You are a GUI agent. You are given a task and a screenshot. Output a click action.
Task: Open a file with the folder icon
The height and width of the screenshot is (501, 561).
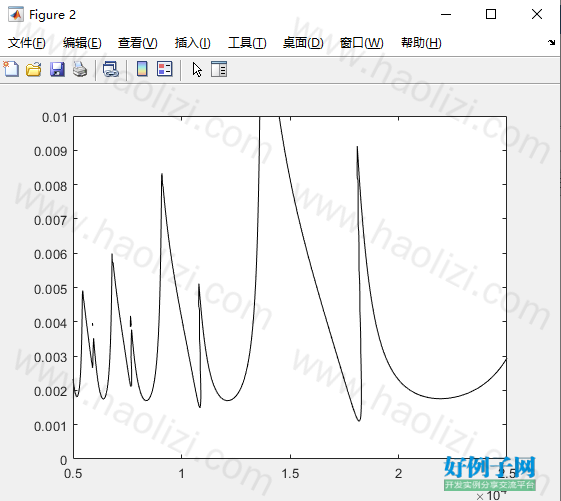pyautogui.click(x=34, y=69)
